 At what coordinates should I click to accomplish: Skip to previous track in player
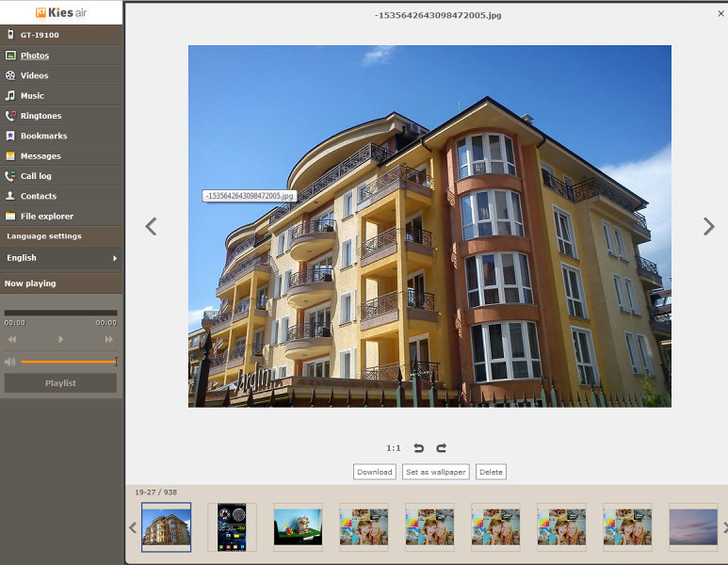(12, 339)
